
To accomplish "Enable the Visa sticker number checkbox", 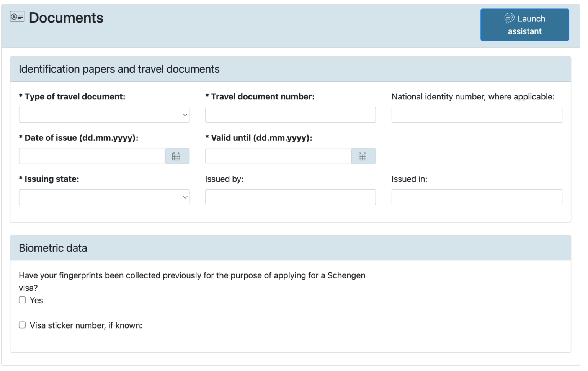I will point(22,325).
